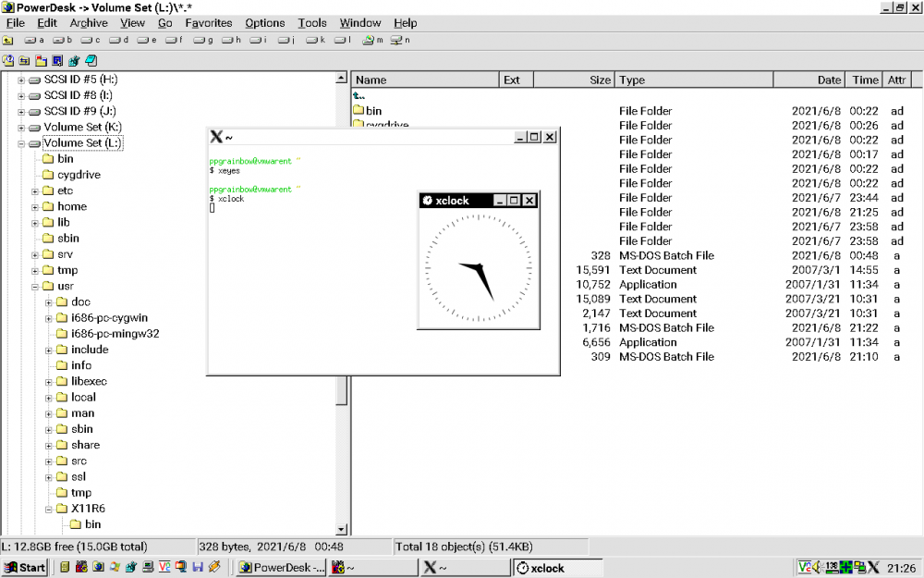Select drive c on the drive toolbar
Viewport: 924px width, 578px height.
(x=91, y=40)
